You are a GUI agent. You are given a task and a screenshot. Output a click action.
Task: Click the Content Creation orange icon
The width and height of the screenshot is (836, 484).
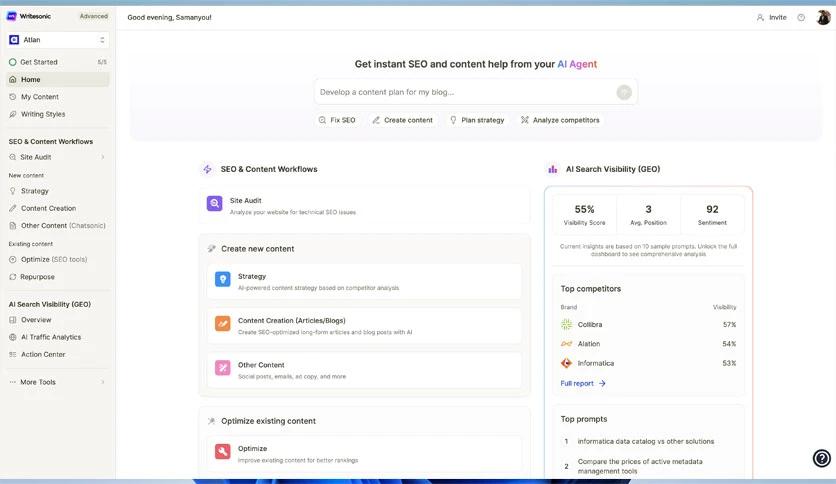(x=222, y=324)
